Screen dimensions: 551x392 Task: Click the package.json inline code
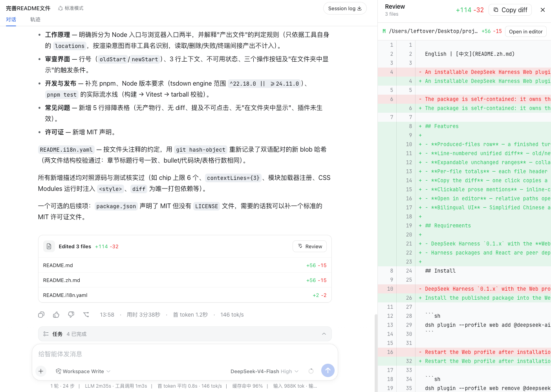tap(116, 206)
